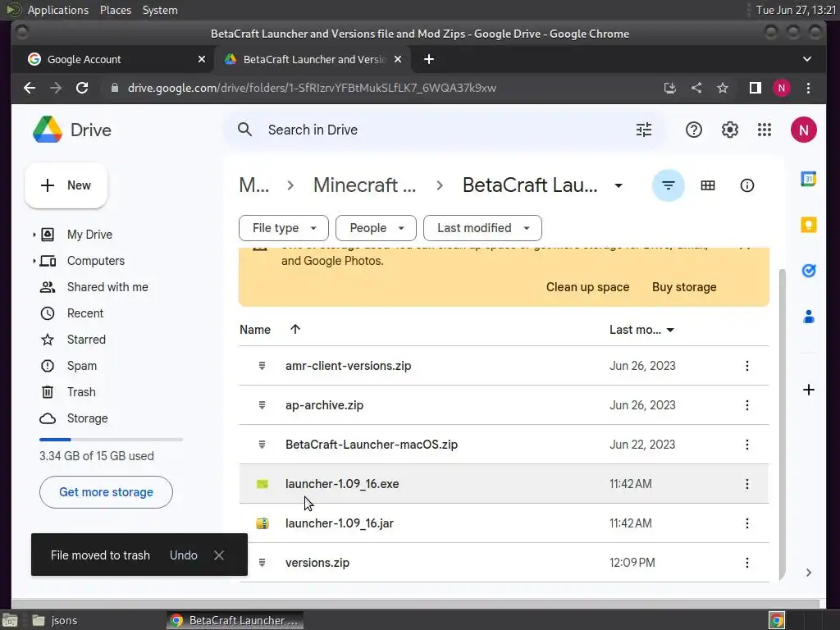This screenshot has height=630, width=840.
Task: Click the Search in Drive field
Action: [x=445, y=130]
